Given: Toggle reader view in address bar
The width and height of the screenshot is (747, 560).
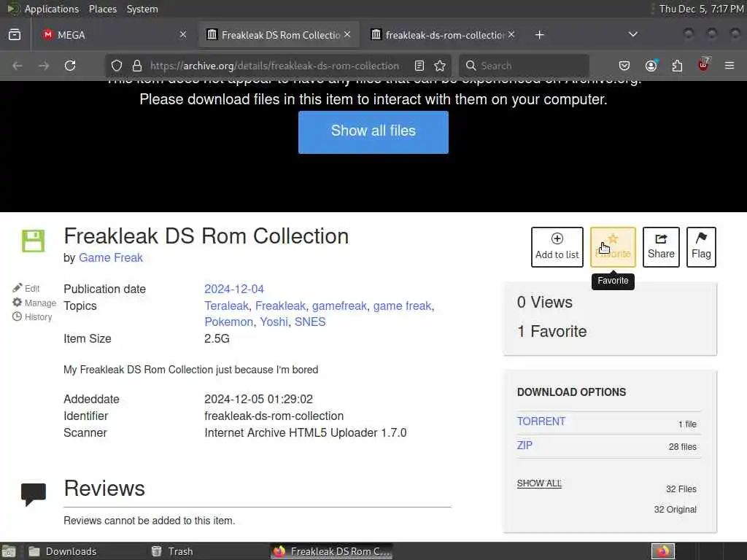Looking at the screenshot, I should coord(419,66).
